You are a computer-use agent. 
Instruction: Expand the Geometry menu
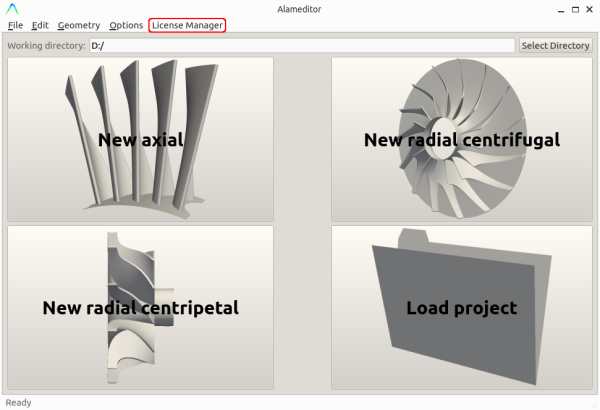pos(78,25)
